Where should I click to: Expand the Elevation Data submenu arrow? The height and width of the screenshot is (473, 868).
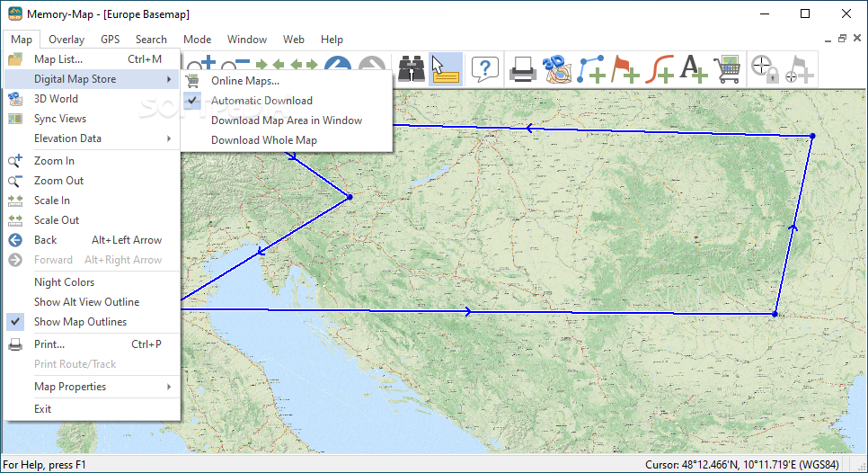coord(169,138)
